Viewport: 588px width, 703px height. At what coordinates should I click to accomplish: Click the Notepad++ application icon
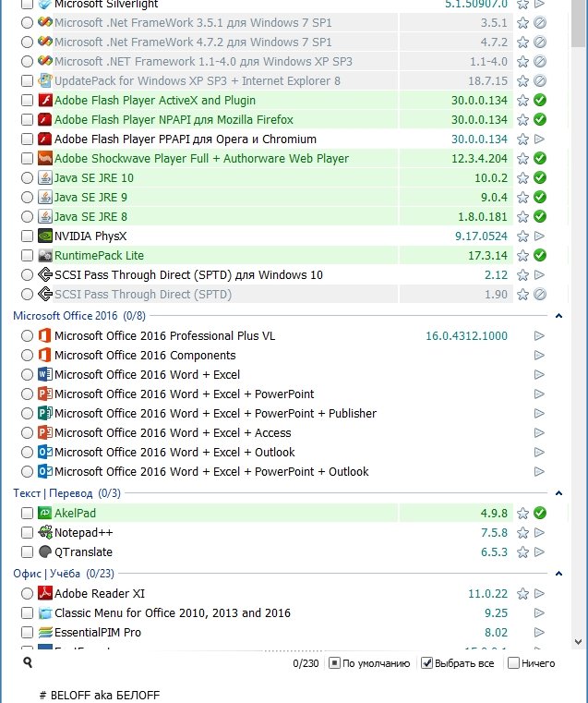45,532
